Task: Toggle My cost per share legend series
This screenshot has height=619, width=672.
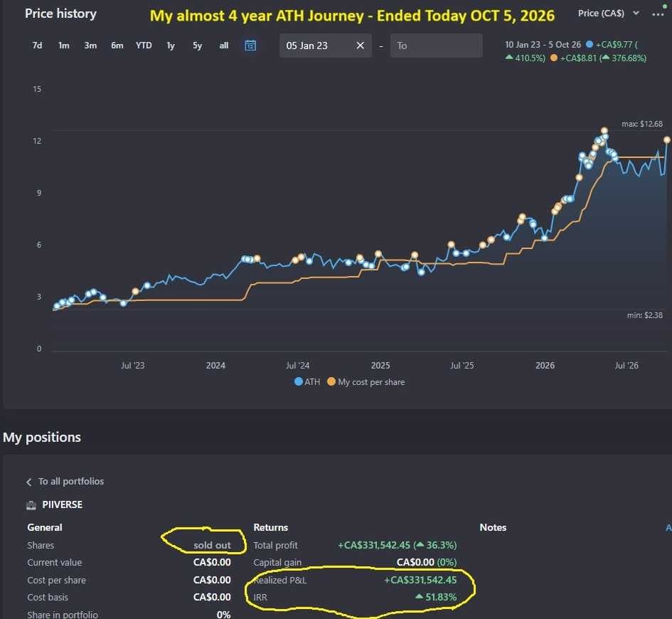Action: [366, 382]
